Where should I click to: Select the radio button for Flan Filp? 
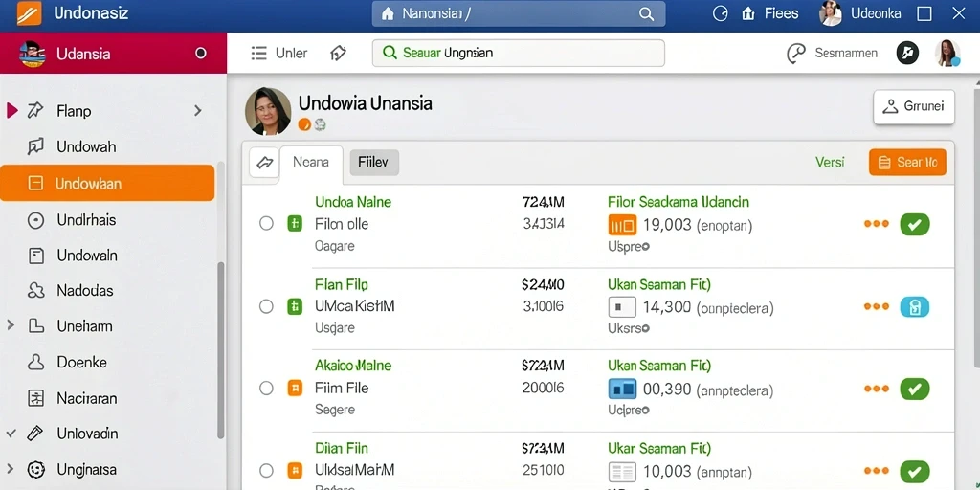[266, 306]
